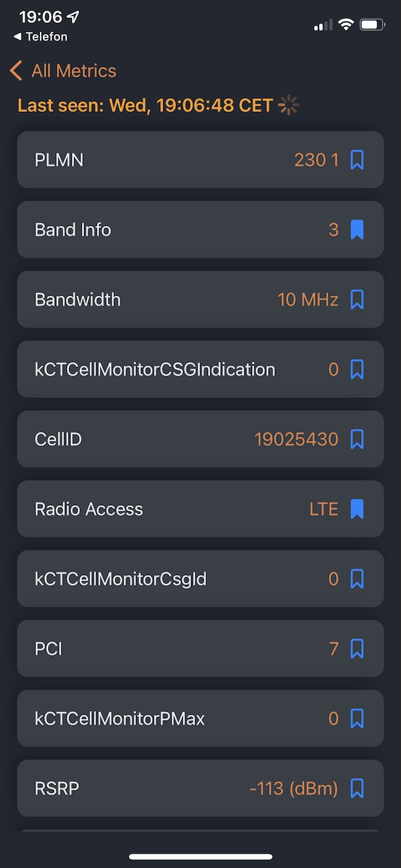Tap the Last seen loading spinner
This screenshot has height=868, width=401.
pyautogui.click(x=288, y=105)
